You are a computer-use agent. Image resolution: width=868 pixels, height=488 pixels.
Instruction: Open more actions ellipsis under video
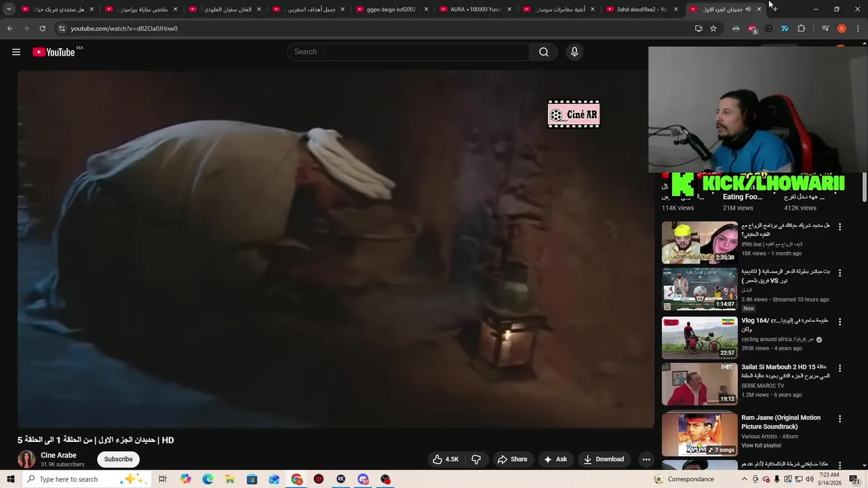coord(646,460)
